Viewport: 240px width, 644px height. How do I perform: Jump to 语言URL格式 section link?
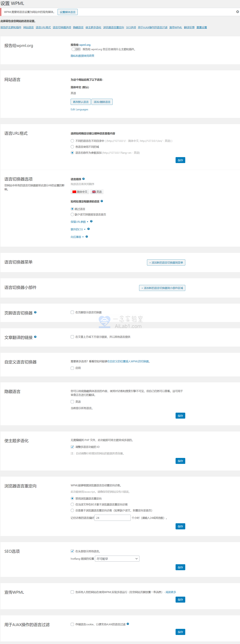pyautogui.click(x=43, y=27)
